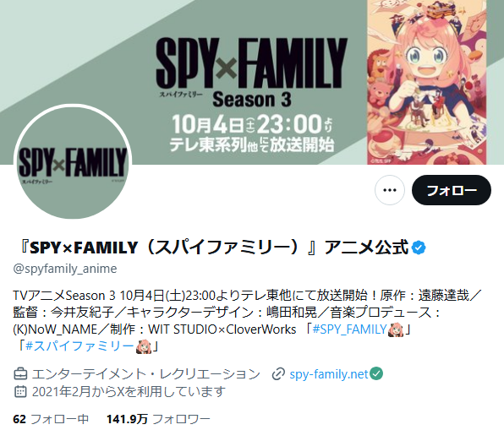Open the #スパイファミリー hashtag
The image size is (504, 430).
point(79,346)
